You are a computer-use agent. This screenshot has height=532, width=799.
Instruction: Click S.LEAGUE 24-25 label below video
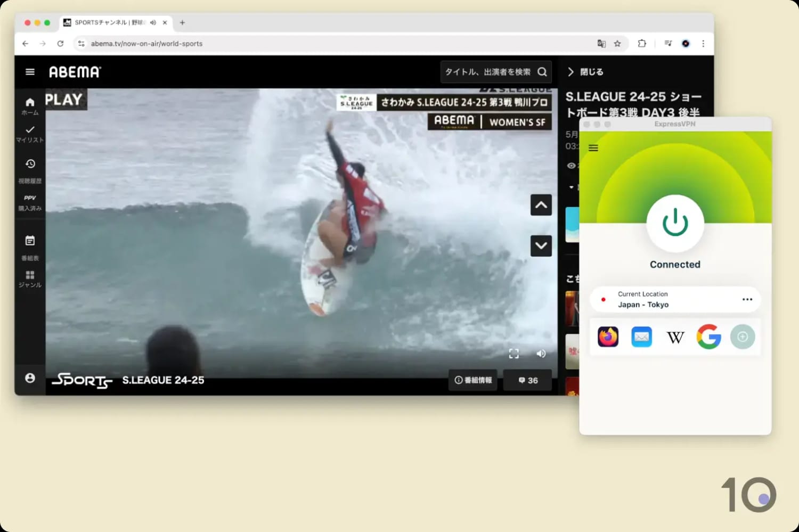163,380
